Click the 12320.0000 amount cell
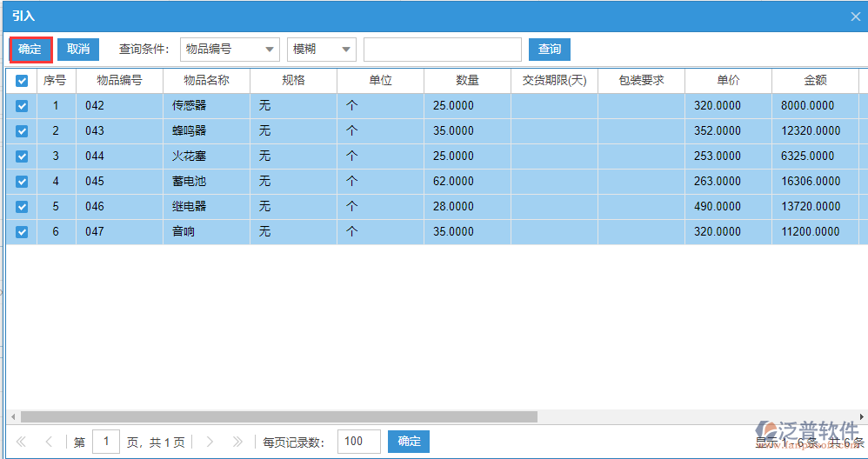This screenshot has height=459, width=868. click(x=815, y=131)
